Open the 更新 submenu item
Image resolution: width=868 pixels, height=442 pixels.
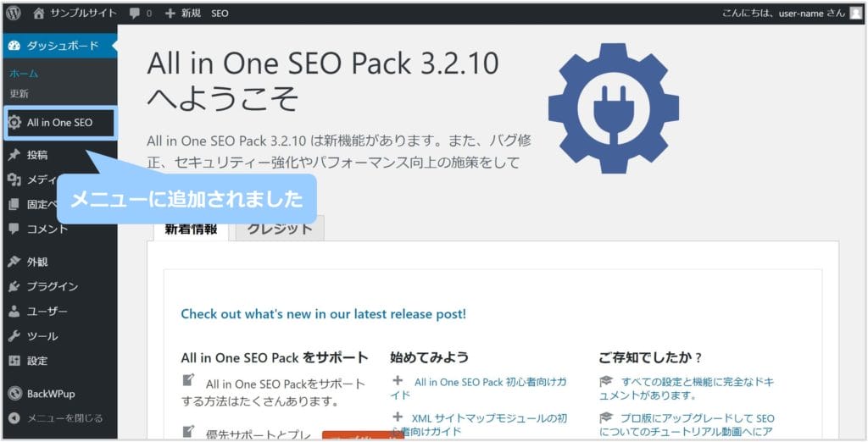pos(19,94)
